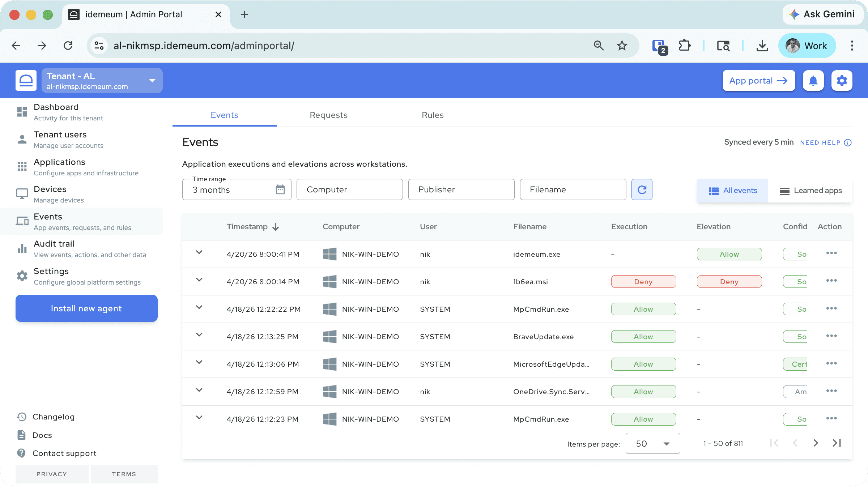Click the Need Help info icon
This screenshot has height=486, width=868.
848,142
